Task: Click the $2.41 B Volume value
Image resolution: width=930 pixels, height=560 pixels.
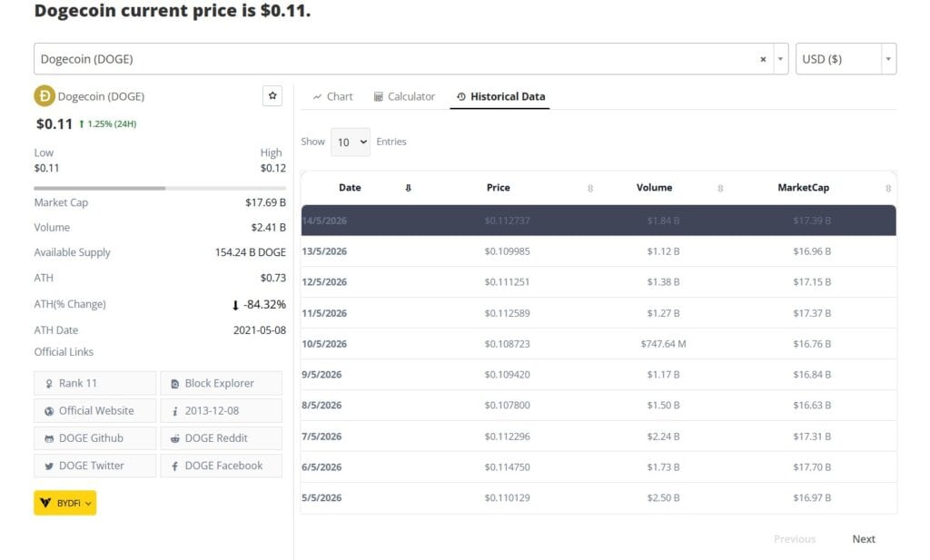Action: coord(268,228)
